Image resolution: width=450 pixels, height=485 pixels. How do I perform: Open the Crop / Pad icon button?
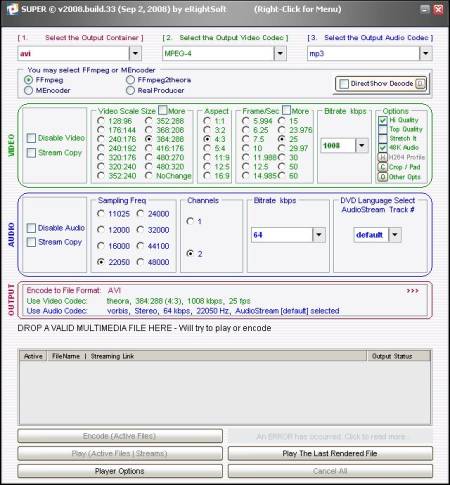(382, 167)
